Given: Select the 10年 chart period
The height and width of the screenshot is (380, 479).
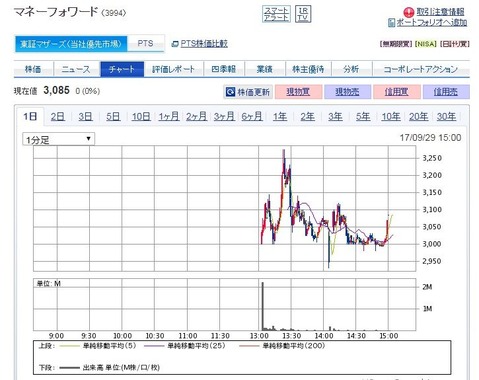Looking at the screenshot, I should [391, 116].
